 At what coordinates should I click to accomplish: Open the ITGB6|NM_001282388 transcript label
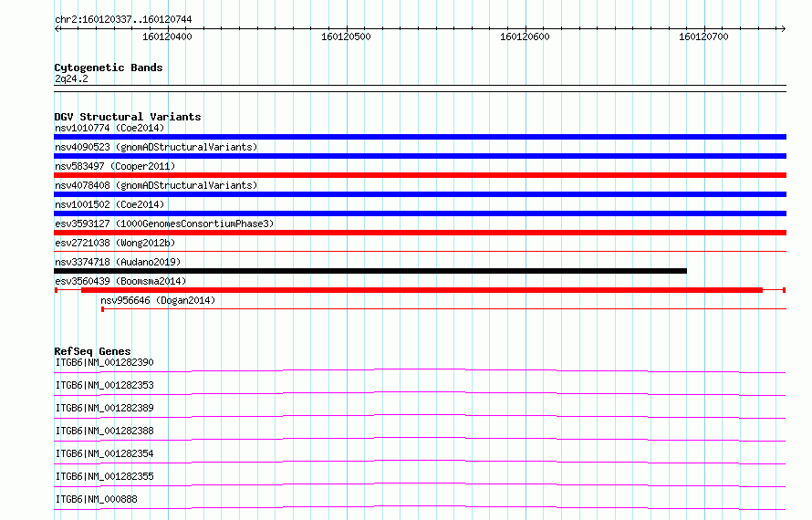[105, 431]
